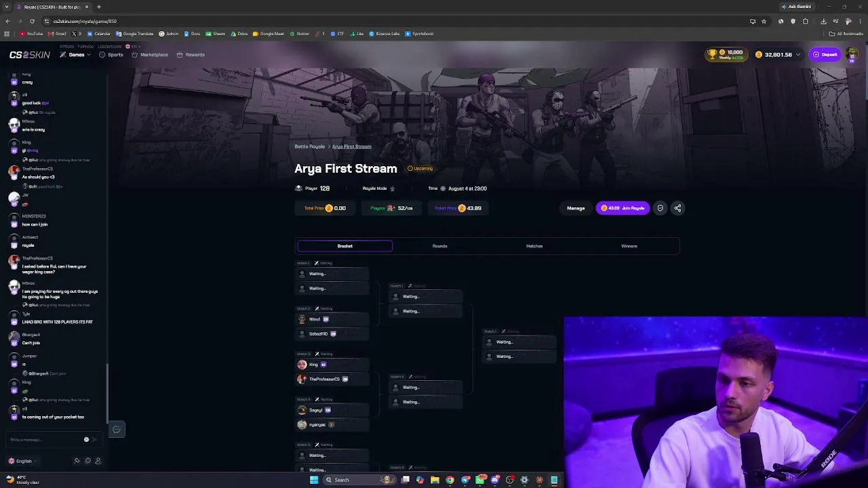Expand the Games dropdown menu
The image size is (868, 488).
coord(75,55)
